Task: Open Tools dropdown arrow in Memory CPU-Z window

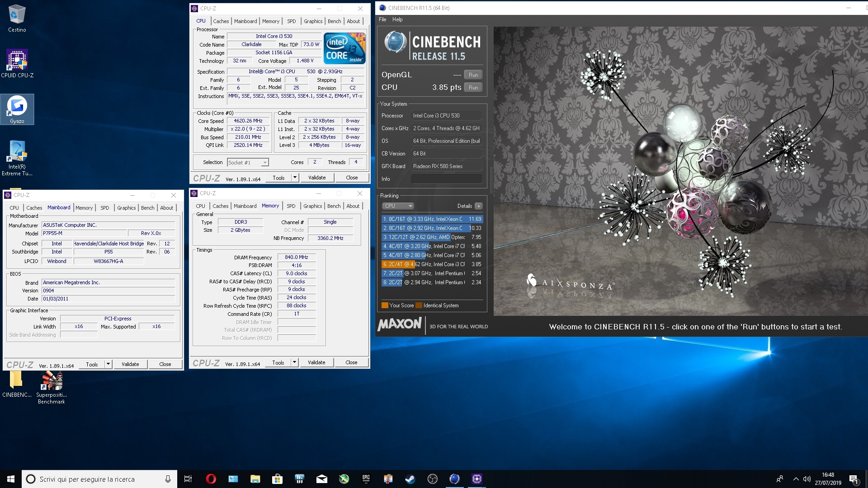Action: coord(294,362)
